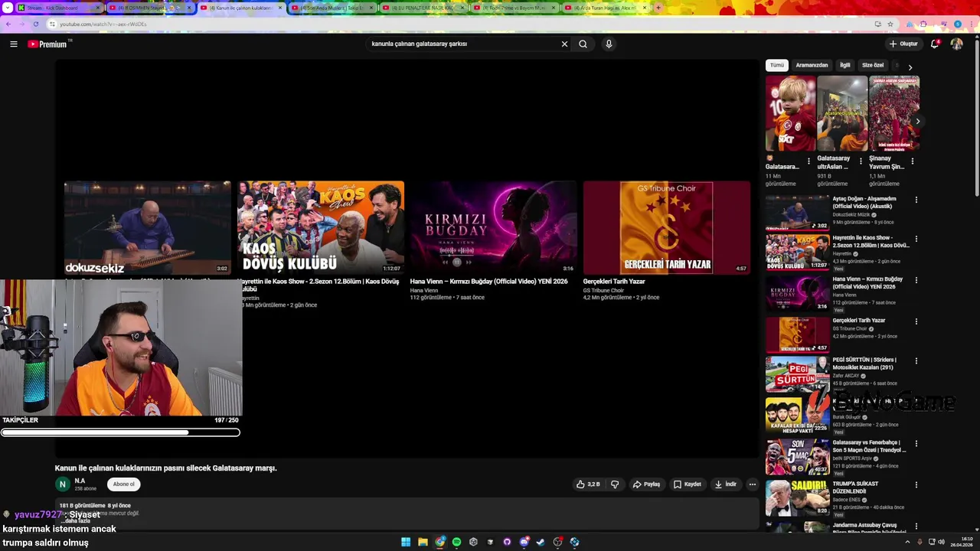Open Galatasaray vs Fenerbahçe video title
This screenshot has width=980, height=551.
869,446
